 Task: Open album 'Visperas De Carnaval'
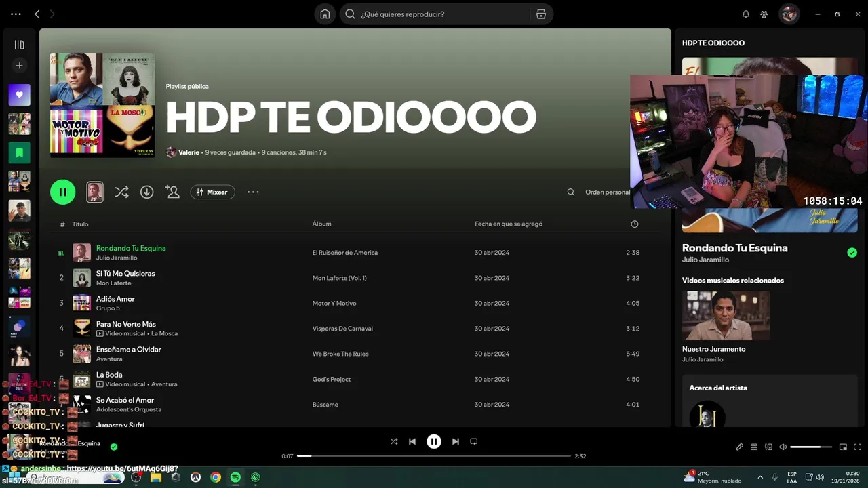[342, 329]
